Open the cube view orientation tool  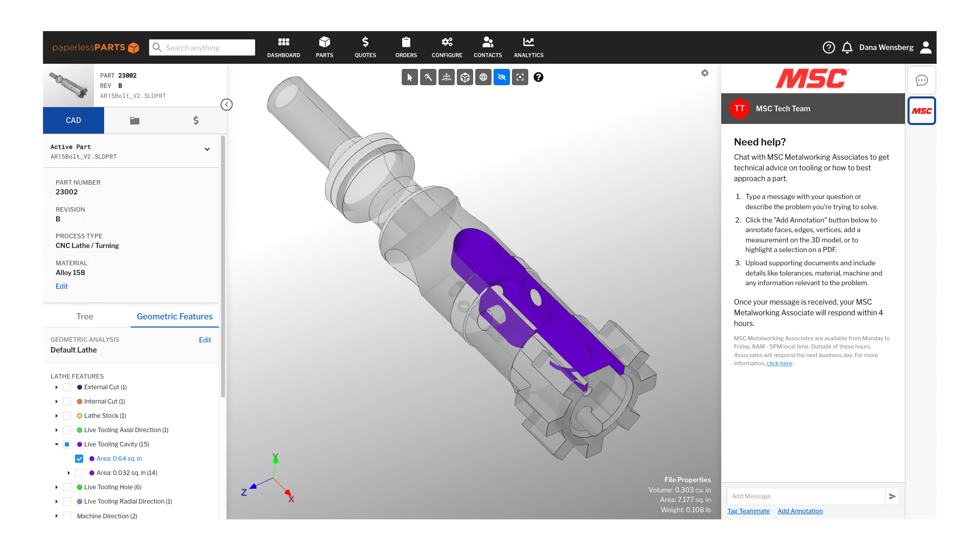[x=464, y=78]
